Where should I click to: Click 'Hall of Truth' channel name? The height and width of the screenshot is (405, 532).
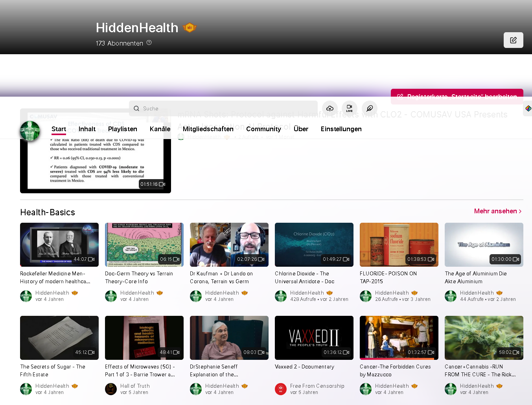135,386
